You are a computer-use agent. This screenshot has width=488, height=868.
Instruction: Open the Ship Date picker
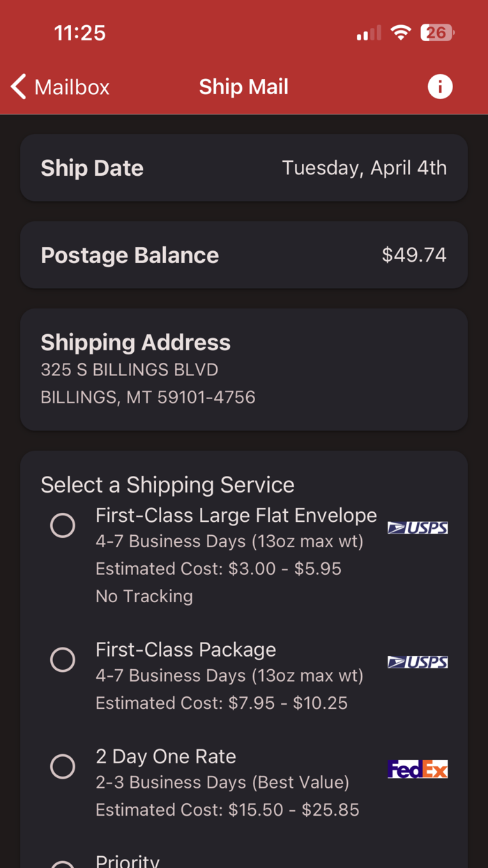(x=244, y=167)
